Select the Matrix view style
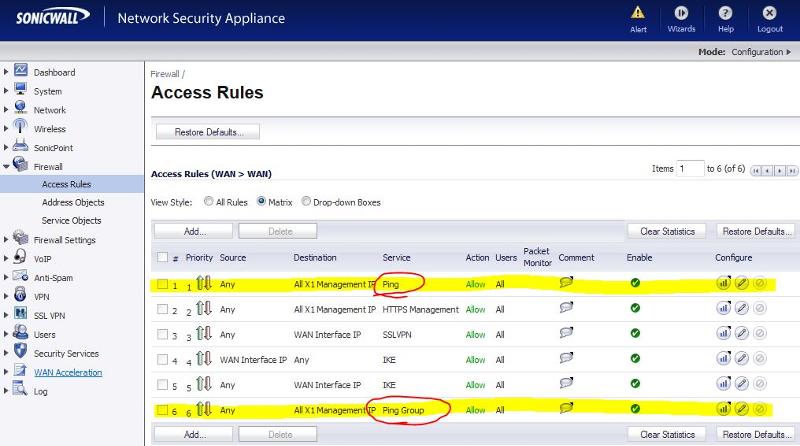This screenshot has width=800, height=446. [261, 201]
